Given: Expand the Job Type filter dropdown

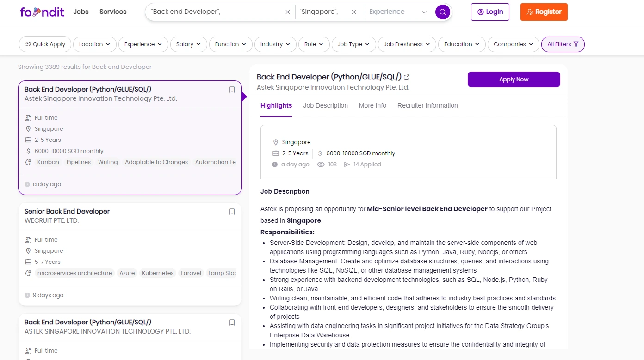Looking at the screenshot, I should (x=354, y=44).
